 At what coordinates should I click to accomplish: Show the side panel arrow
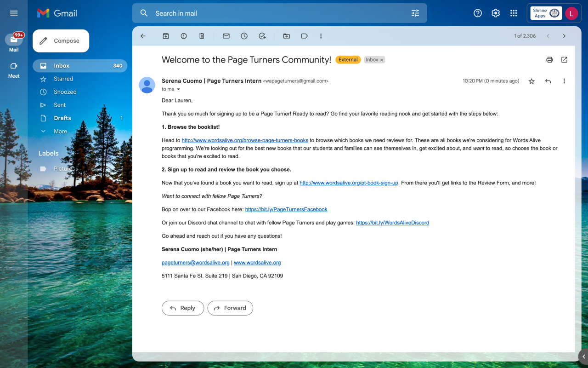point(583,356)
